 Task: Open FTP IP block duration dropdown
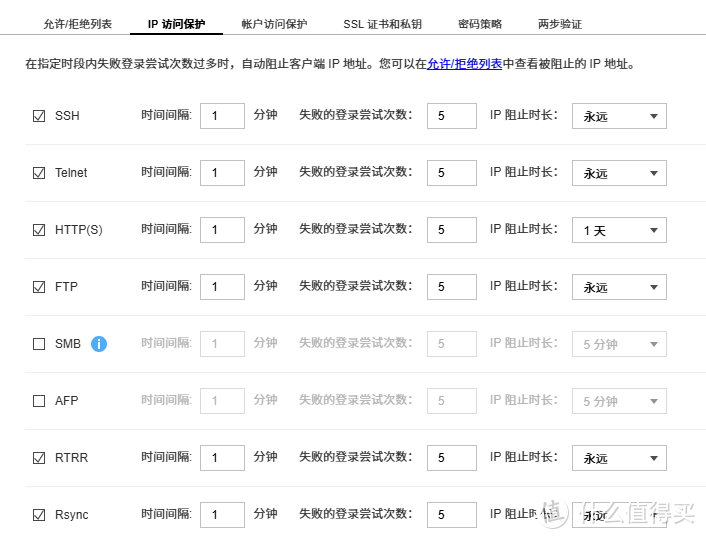click(618, 287)
